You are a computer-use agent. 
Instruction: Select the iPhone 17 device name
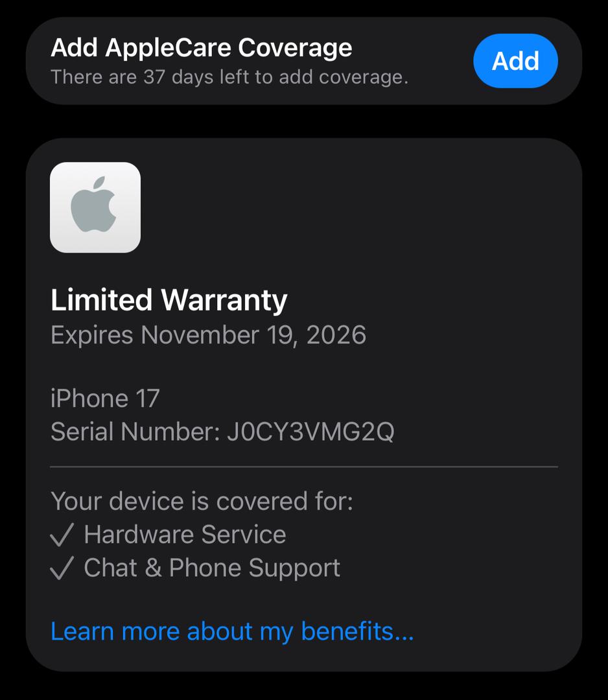[x=105, y=398]
